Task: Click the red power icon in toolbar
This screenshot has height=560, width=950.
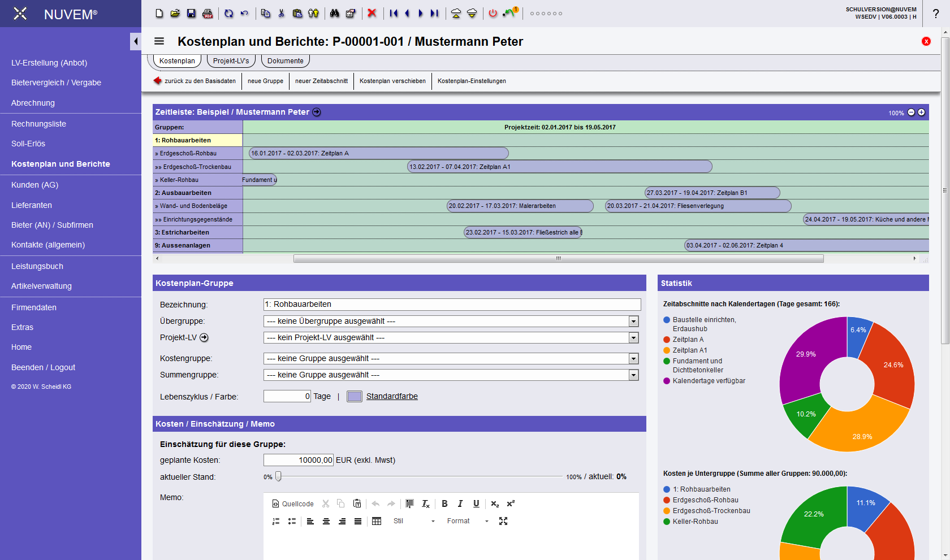Action: [493, 13]
